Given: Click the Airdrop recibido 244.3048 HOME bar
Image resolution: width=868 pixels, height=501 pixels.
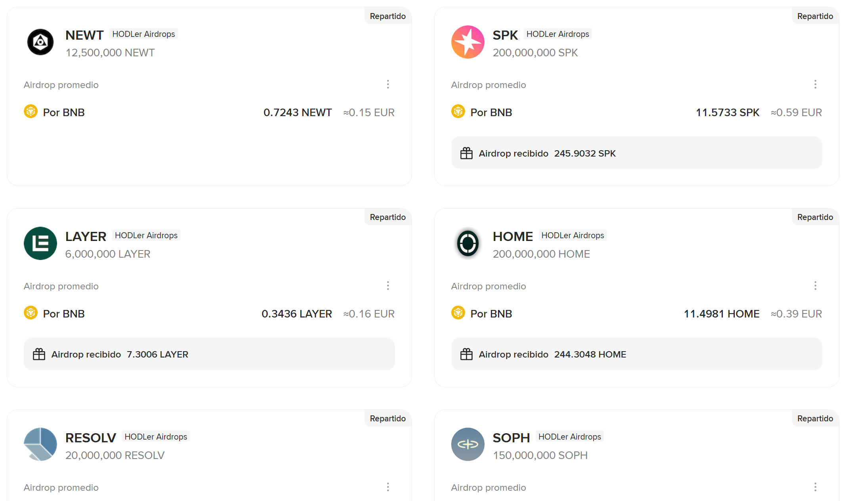Looking at the screenshot, I should point(636,354).
